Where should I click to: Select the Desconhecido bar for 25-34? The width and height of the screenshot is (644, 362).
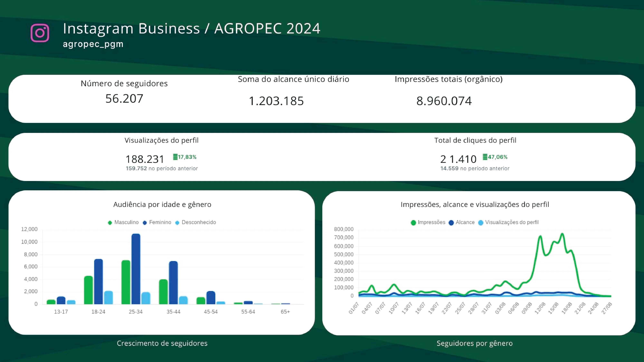point(146,298)
